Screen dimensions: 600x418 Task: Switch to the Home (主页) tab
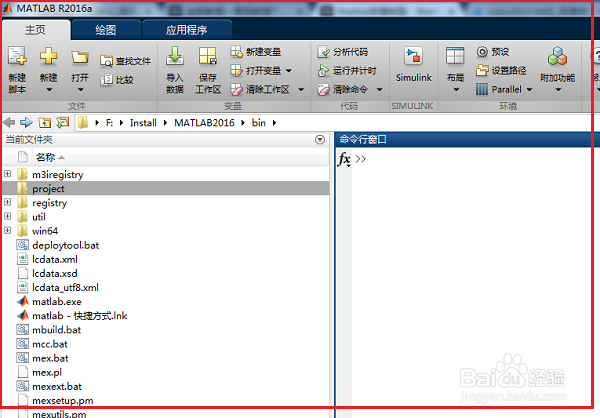coord(36,30)
